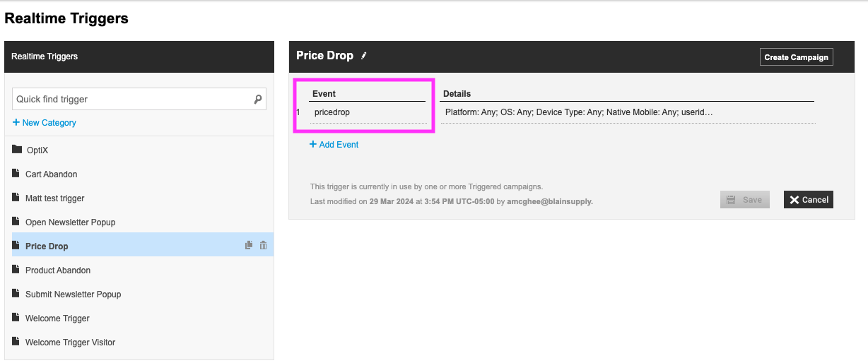Click the magnifier icon in quick find
This screenshot has width=868, height=363.
click(258, 100)
